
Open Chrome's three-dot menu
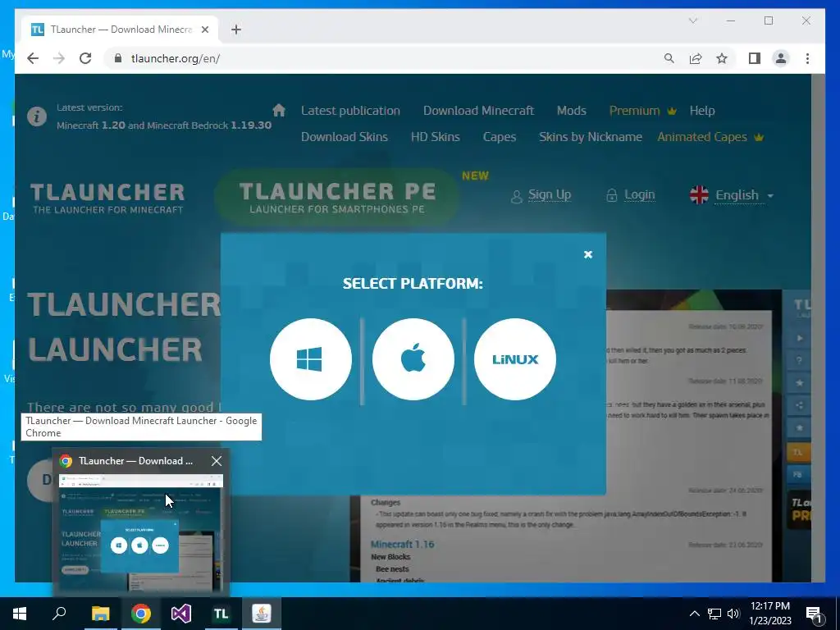[x=807, y=58]
